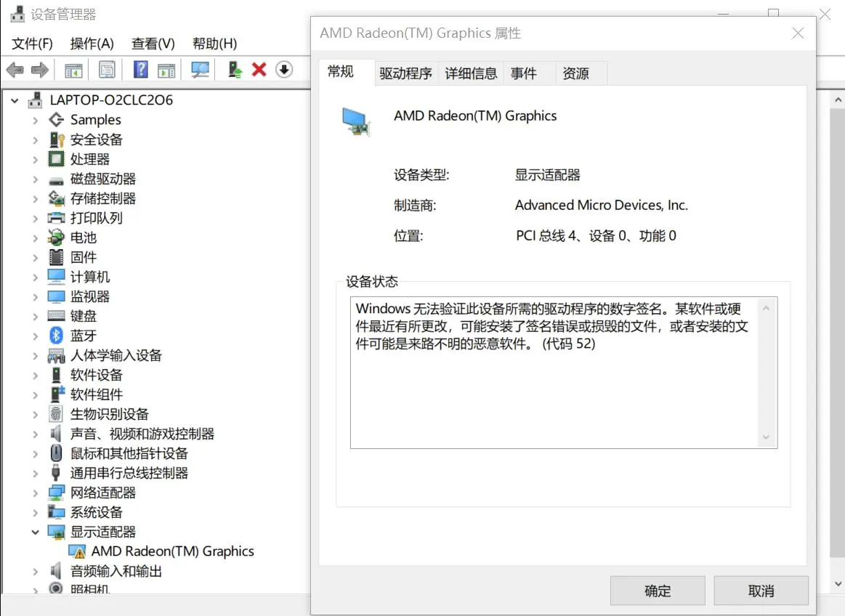Select AMD Radeon(TM) Graphics with warning icon

(172, 551)
